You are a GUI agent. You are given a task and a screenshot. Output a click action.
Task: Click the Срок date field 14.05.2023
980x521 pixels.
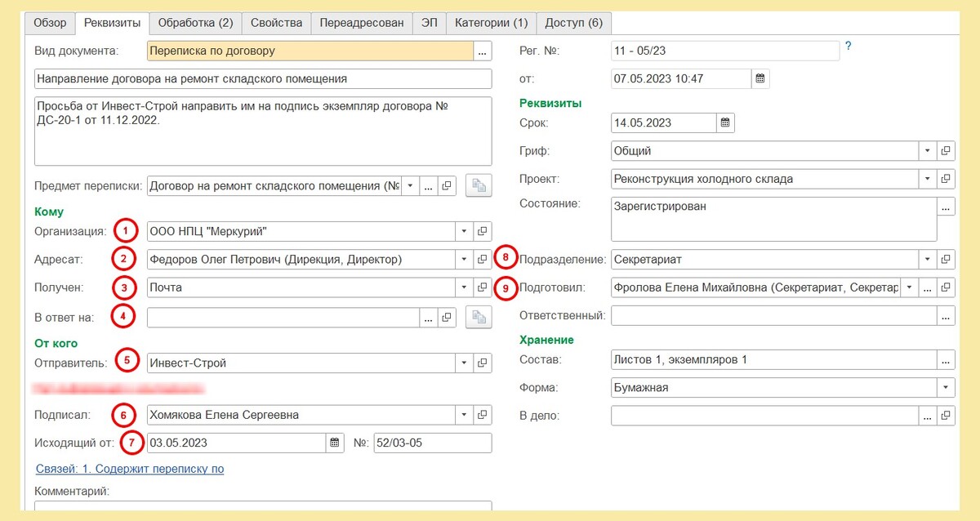664,122
